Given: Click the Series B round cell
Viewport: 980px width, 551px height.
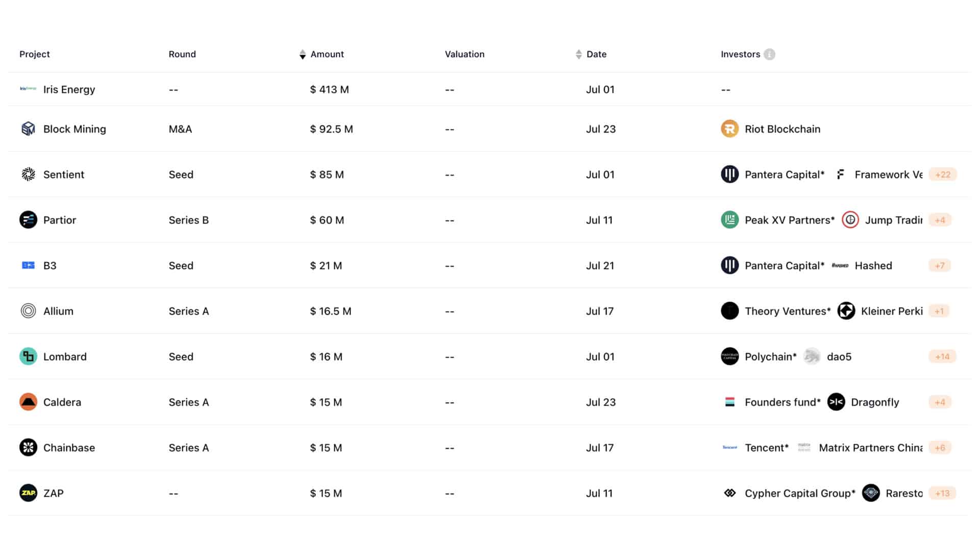Looking at the screenshot, I should coord(188,220).
